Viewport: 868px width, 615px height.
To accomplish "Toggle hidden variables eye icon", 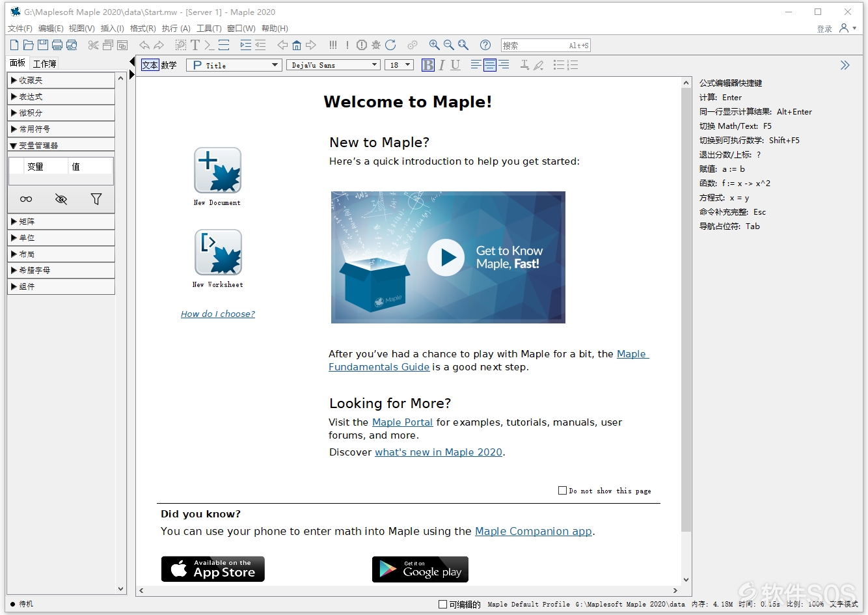I will (61, 199).
